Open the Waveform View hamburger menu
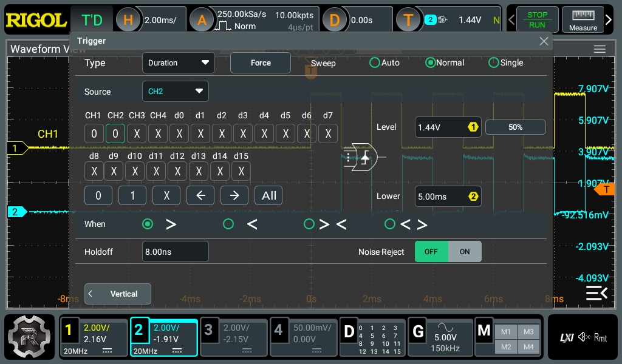This screenshot has height=364, width=622. coord(600,49)
